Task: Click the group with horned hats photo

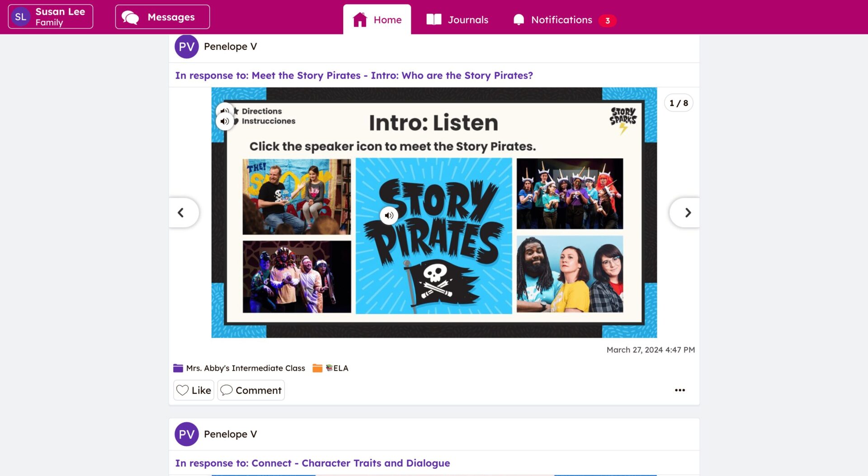Action: pyautogui.click(x=570, y=193)
